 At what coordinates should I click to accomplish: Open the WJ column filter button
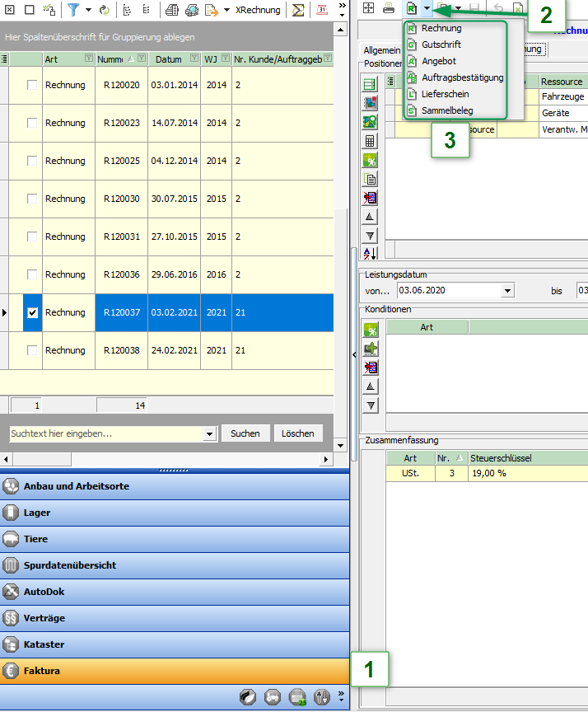click(x=226, y=59)
